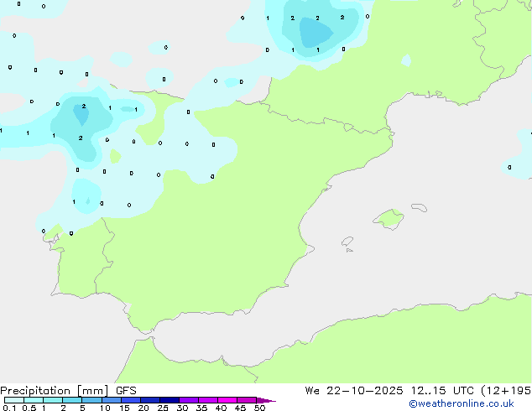
Task: Click the '0.5' legend scale label
Action: [29, 408]
